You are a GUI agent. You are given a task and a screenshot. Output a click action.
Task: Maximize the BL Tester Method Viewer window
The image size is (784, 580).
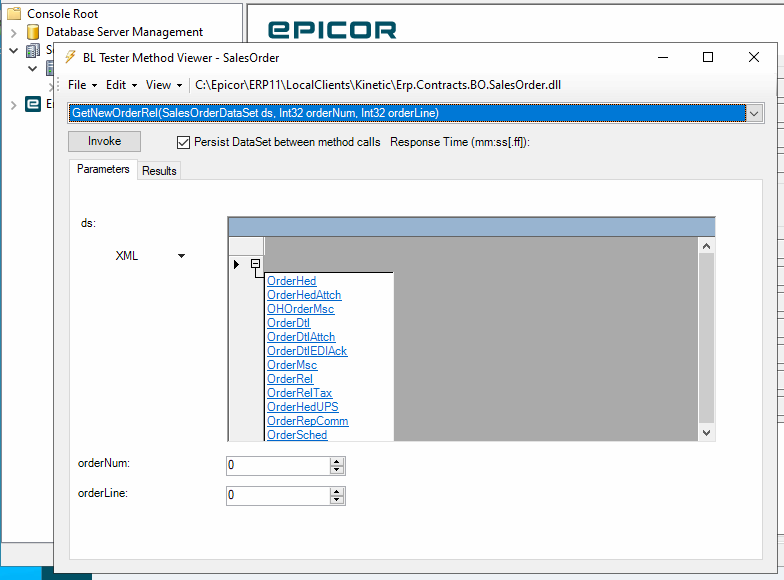point(708,58)
